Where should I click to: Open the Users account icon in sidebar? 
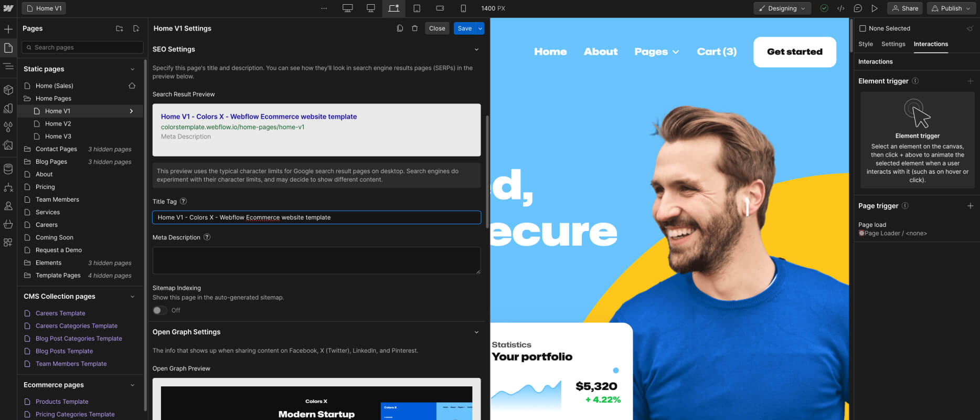click(8, 206)
